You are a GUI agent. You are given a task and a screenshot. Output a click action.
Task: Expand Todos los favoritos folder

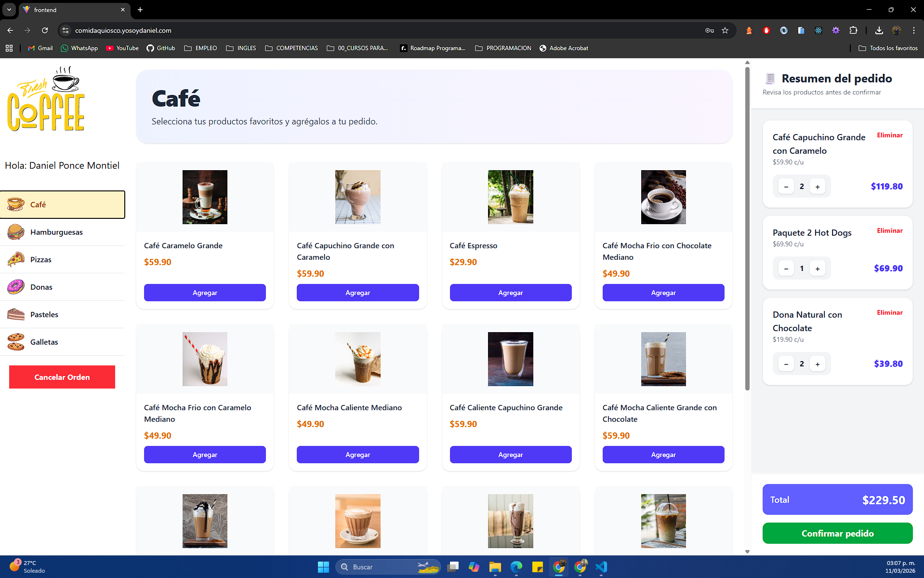pyautogui.click(x=888, y=48)
